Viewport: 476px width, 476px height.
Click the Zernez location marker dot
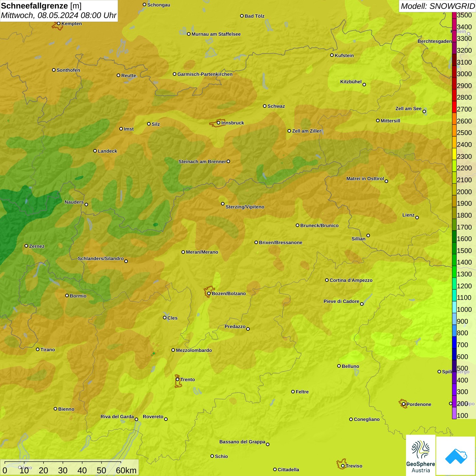[x=26, y=246]
